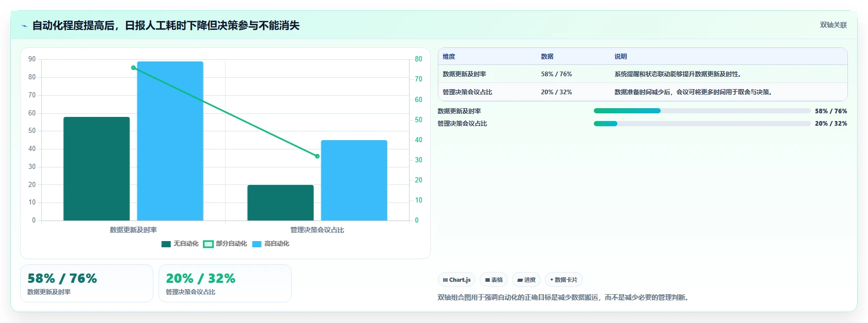
Task: Click the 数据更新及时率 x-axis label
Action: pyautogui.click(x=133, y=230)
